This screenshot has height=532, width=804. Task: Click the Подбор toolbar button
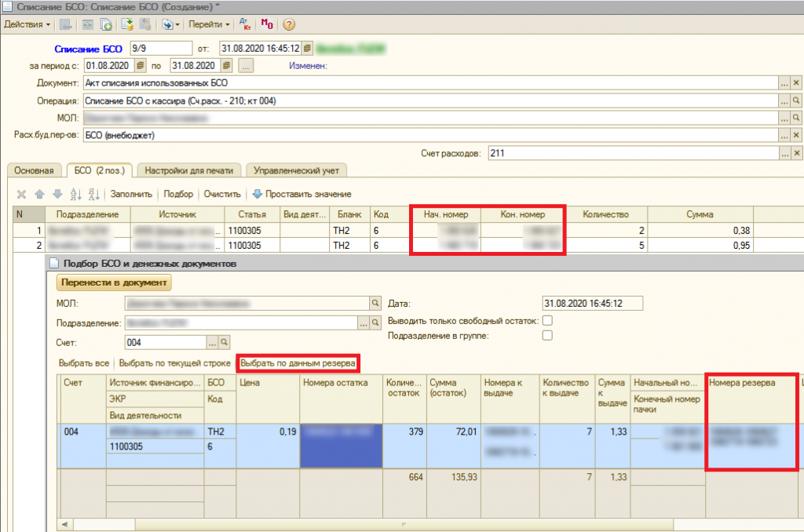point(178,194)
